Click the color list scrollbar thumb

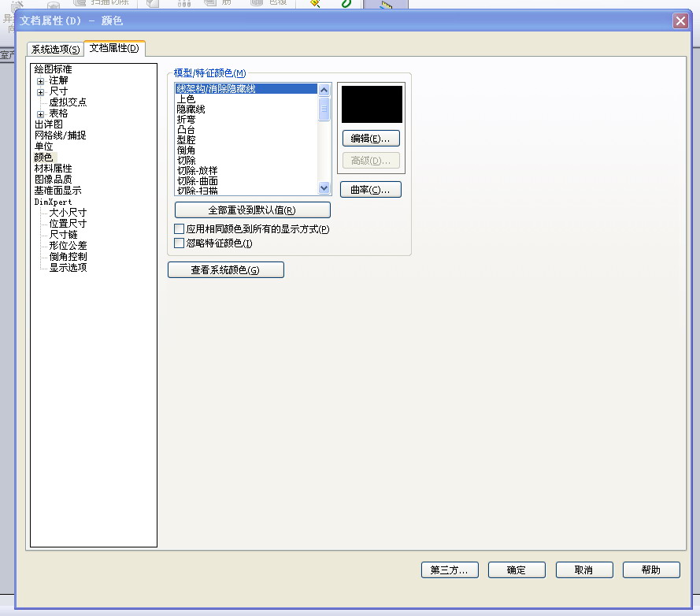pos(324,109)
